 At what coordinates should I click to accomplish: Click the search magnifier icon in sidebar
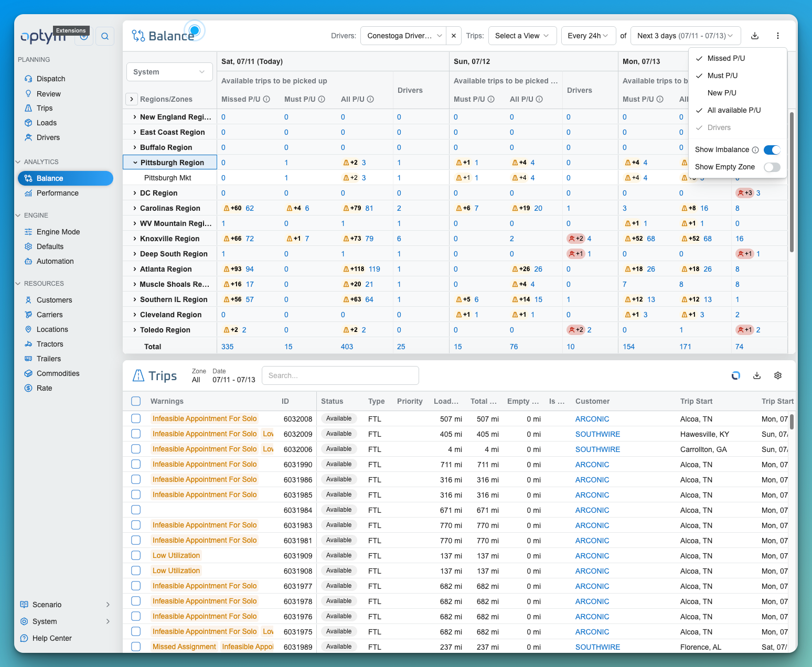pos(105,36)
